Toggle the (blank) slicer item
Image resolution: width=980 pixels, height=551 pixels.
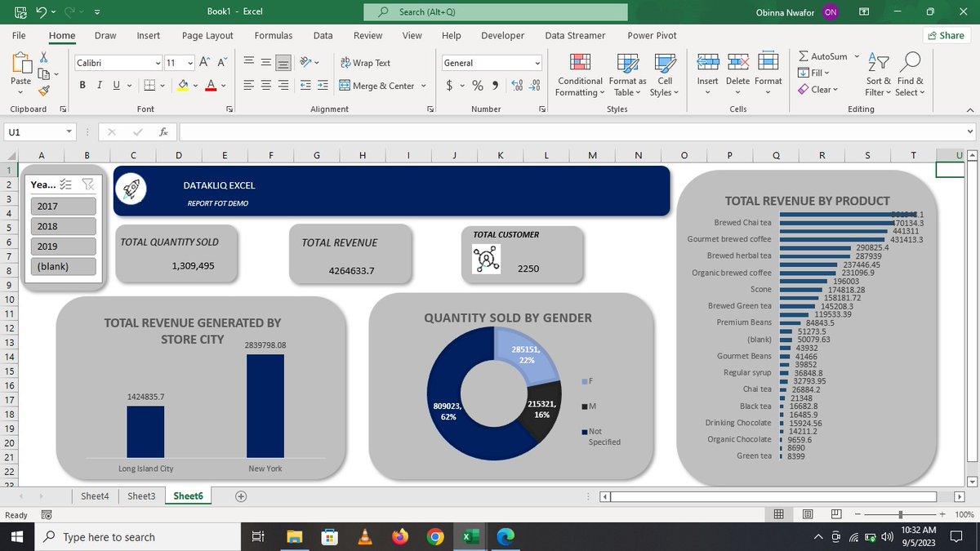(63, 266)
